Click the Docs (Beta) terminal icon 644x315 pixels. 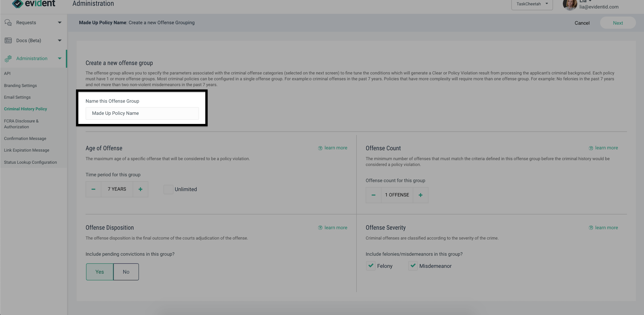(x=8, y=40)
